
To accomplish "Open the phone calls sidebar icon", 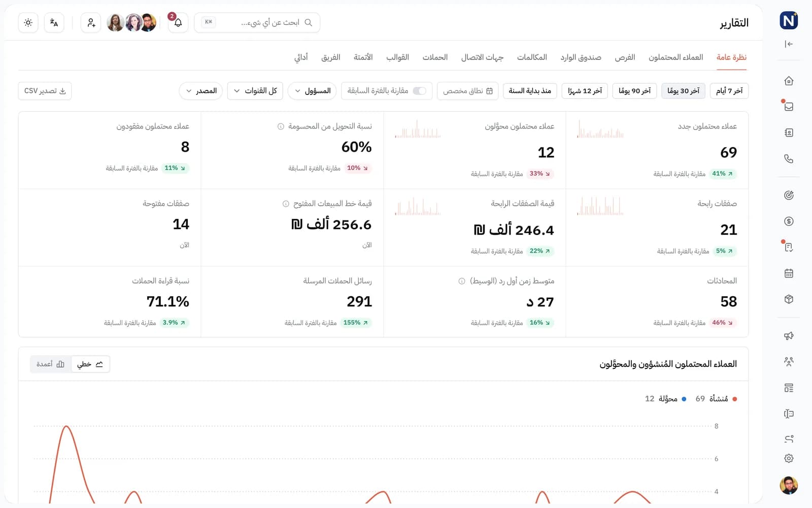I will pos(789,159).
